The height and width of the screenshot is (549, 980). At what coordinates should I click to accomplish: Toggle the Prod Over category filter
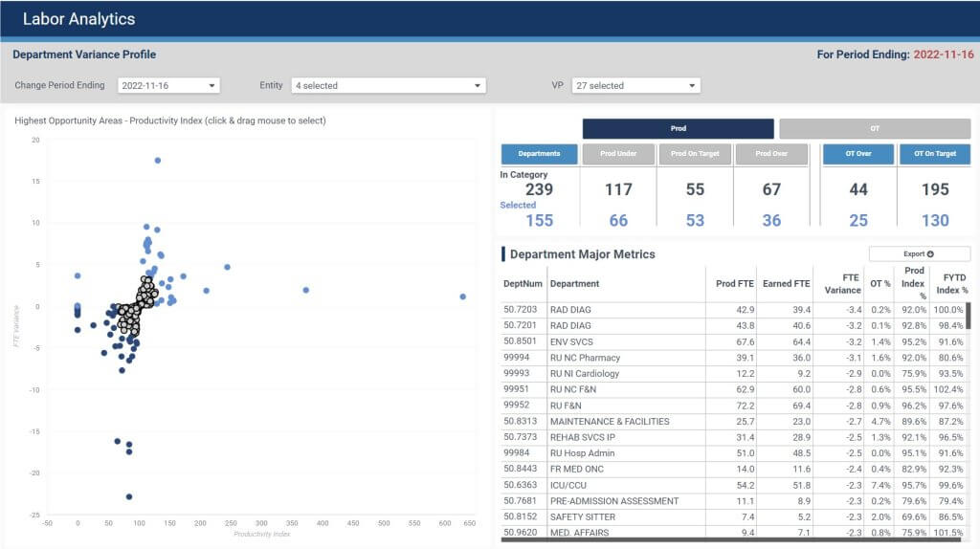(771, 154)
